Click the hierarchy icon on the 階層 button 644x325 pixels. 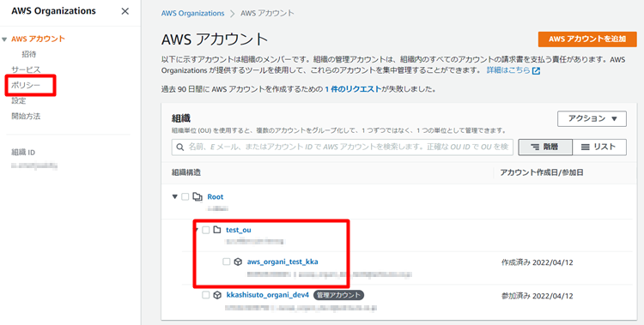pos(535,147)
